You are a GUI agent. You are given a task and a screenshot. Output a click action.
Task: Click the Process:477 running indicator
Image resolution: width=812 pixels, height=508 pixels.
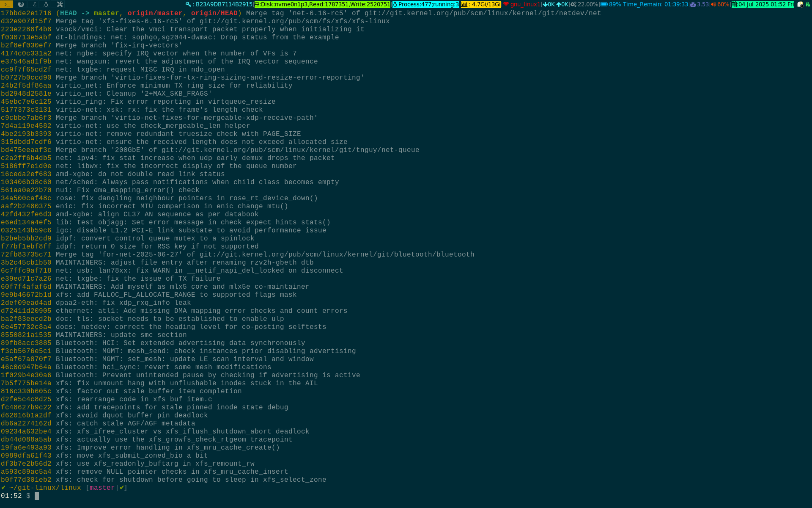point(425,4)
